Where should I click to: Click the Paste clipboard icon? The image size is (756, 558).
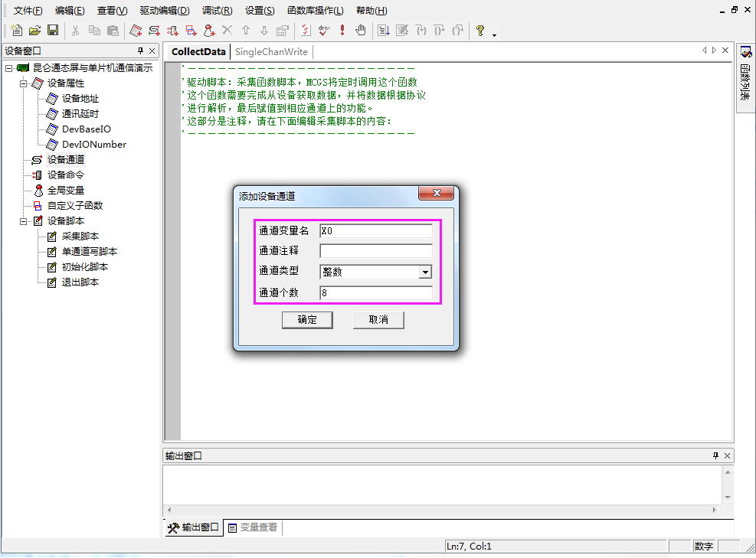click(x=113, y=31)
